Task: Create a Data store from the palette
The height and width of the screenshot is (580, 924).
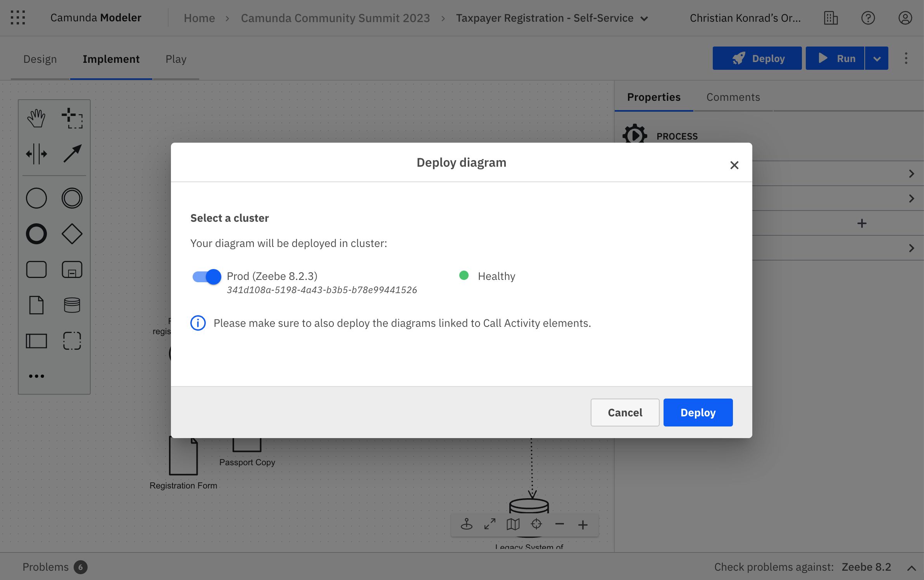Action: [x=72, y=305]
